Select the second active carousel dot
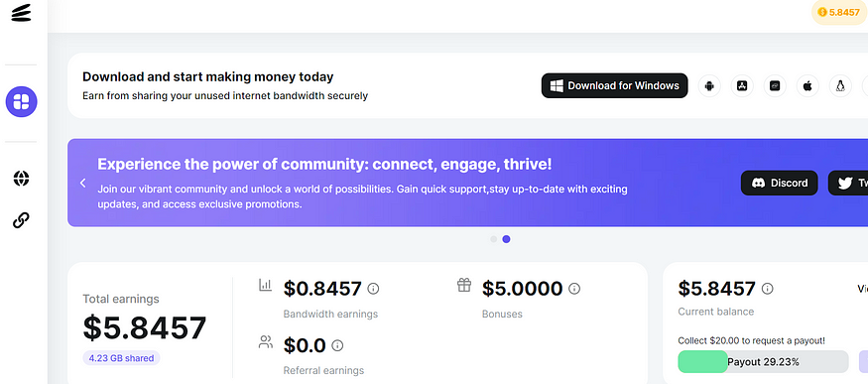This screenshot has height=384, width=868. click(506, 239)
